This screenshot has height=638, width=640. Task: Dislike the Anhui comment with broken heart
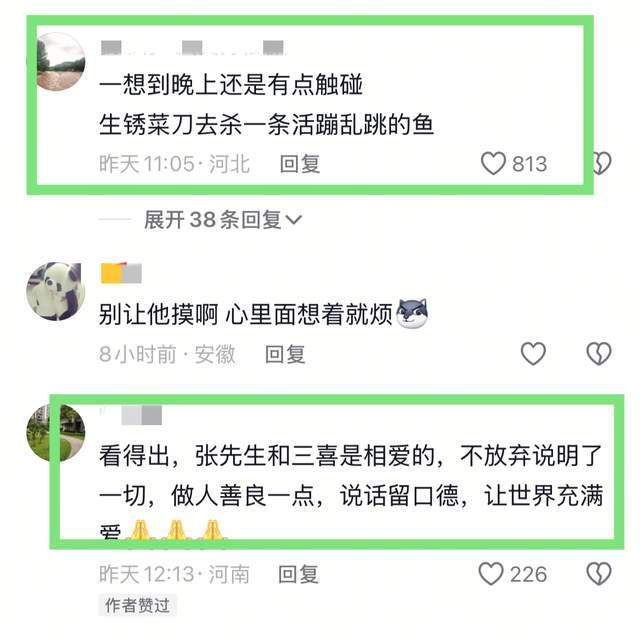(x=599, y=353)
